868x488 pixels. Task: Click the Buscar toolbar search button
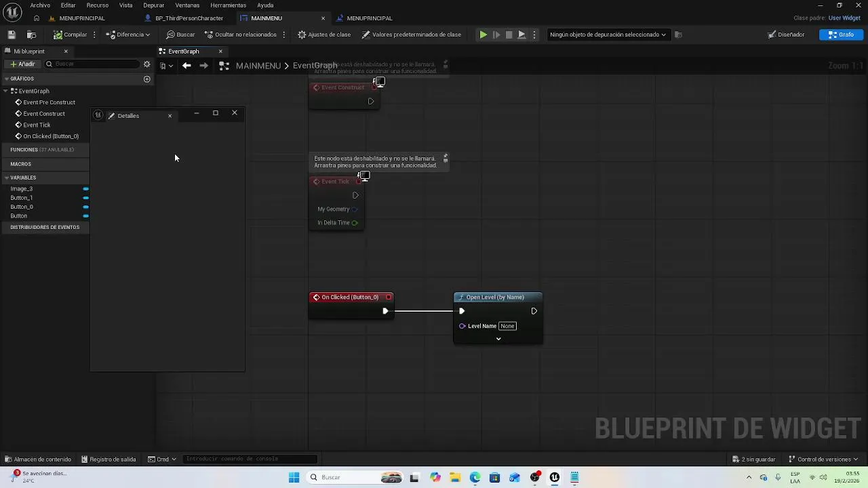click(180, 35)
